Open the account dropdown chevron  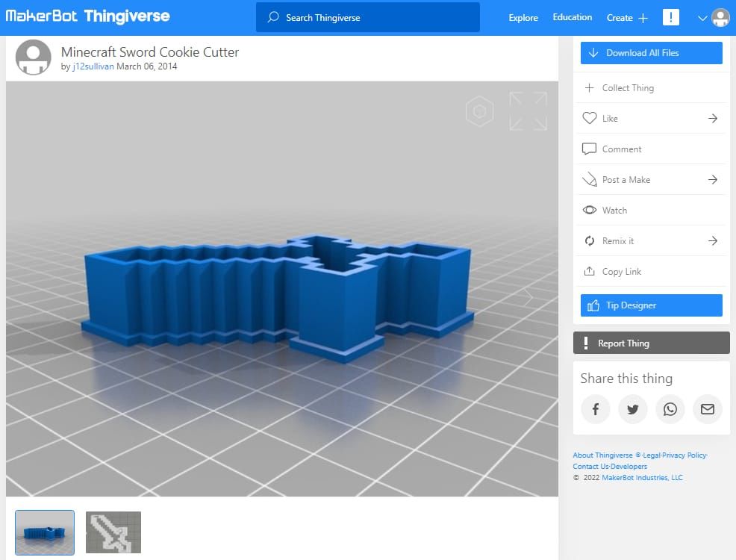tap(700, 18)
